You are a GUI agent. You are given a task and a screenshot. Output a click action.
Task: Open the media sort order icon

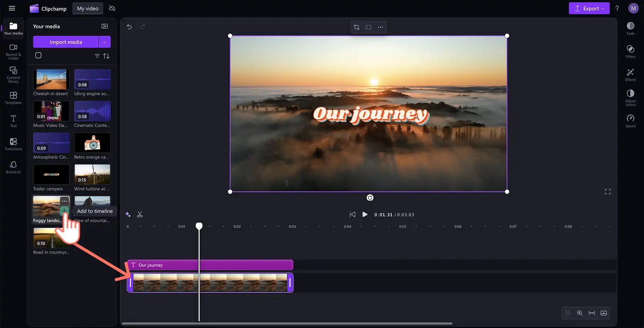(106, 56)
